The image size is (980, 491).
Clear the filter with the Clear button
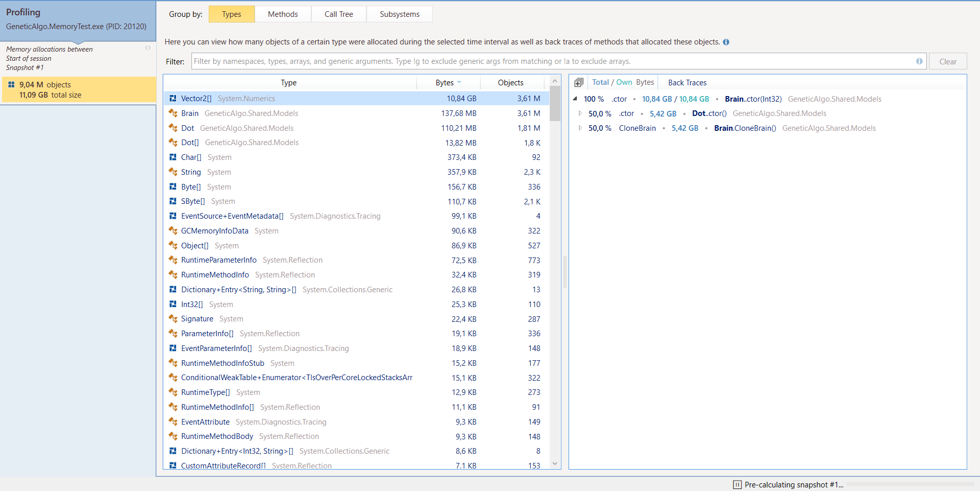(948, 61)
